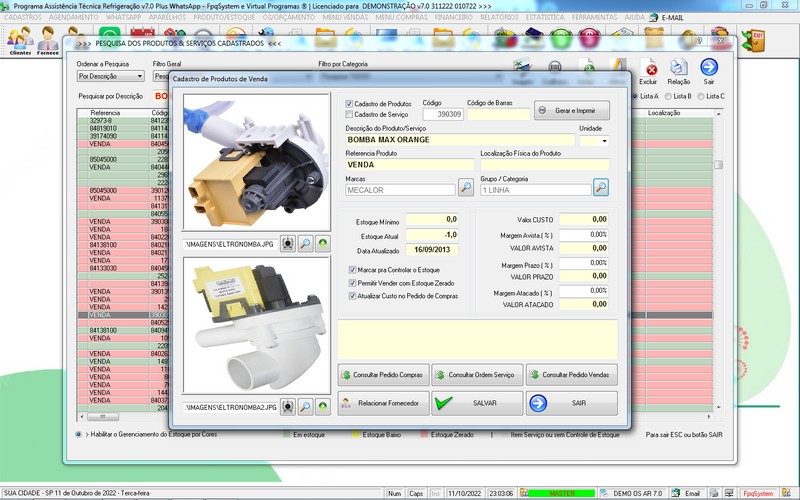Click the Relação report icon
Viewport: 800px width, 500px height.
point(679,72)
